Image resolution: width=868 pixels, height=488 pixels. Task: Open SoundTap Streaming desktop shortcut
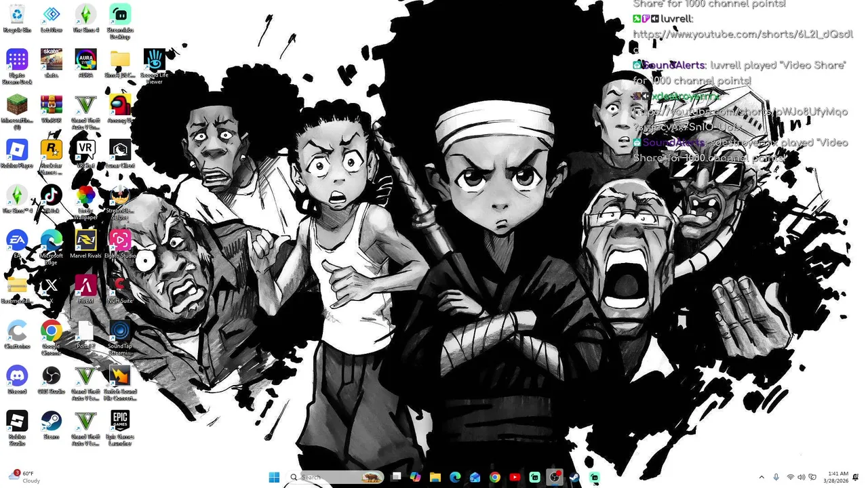[x=120, y=338]
